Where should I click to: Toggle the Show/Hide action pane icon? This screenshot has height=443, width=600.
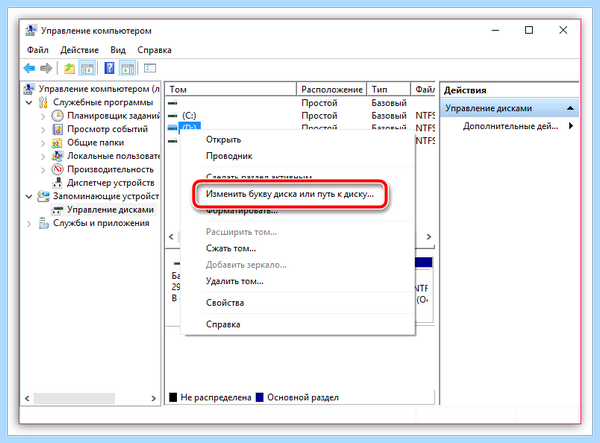click(x=127, y=68)
